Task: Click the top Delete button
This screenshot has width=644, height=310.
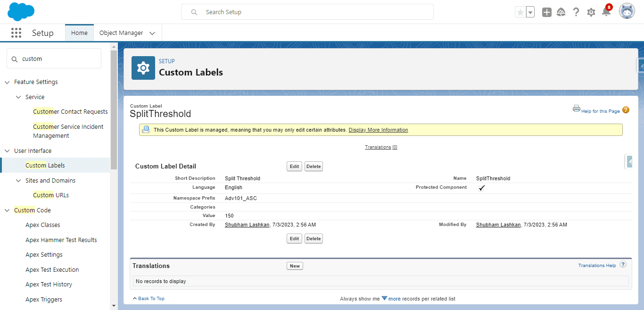Action: (314, 166)
